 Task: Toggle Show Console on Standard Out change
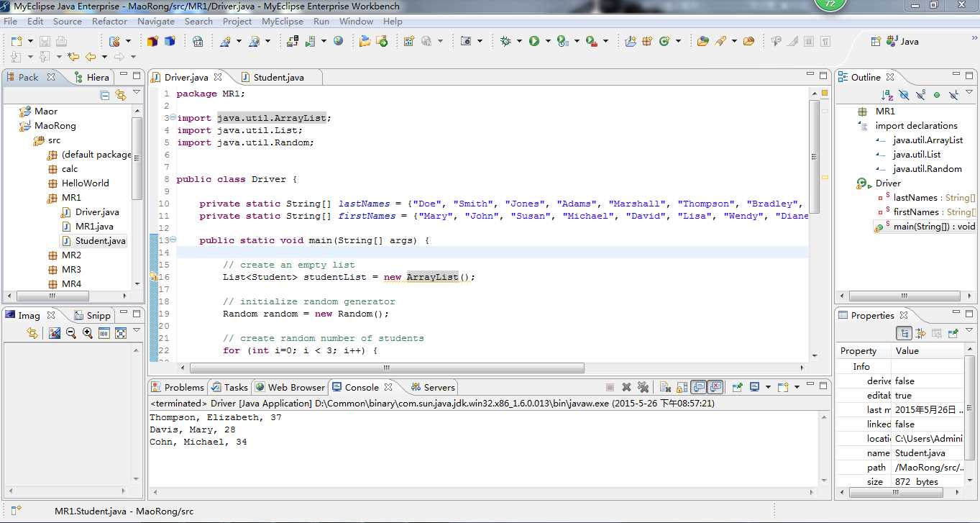click(x=699, y=387)
